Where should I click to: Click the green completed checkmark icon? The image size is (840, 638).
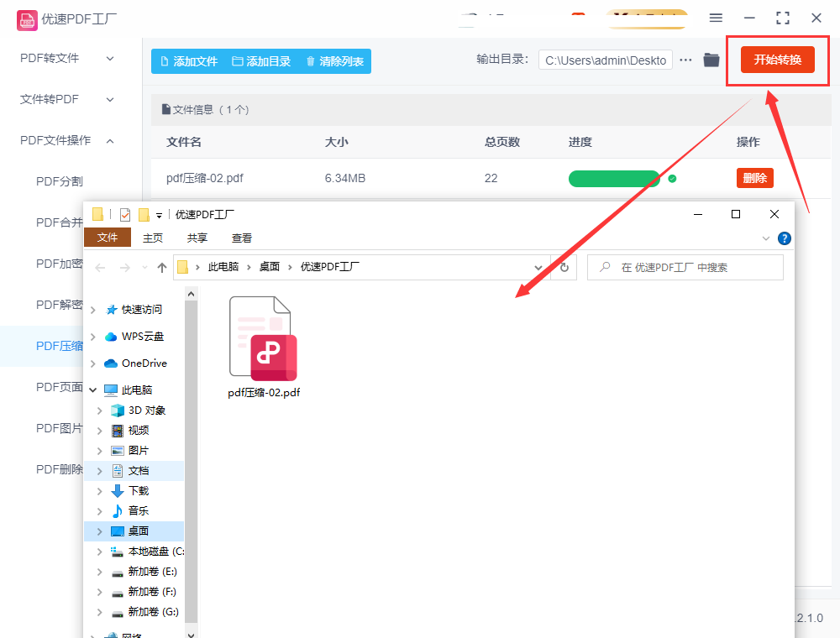click(x=672, y=179)
